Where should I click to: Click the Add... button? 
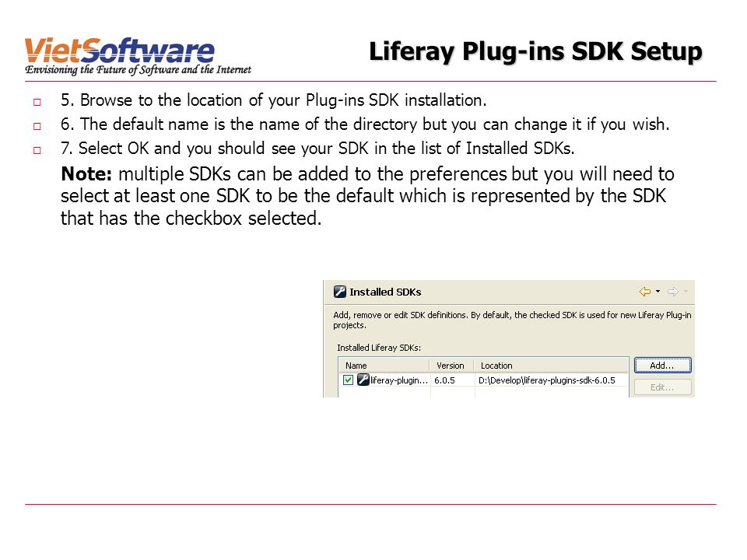(662, 366)
